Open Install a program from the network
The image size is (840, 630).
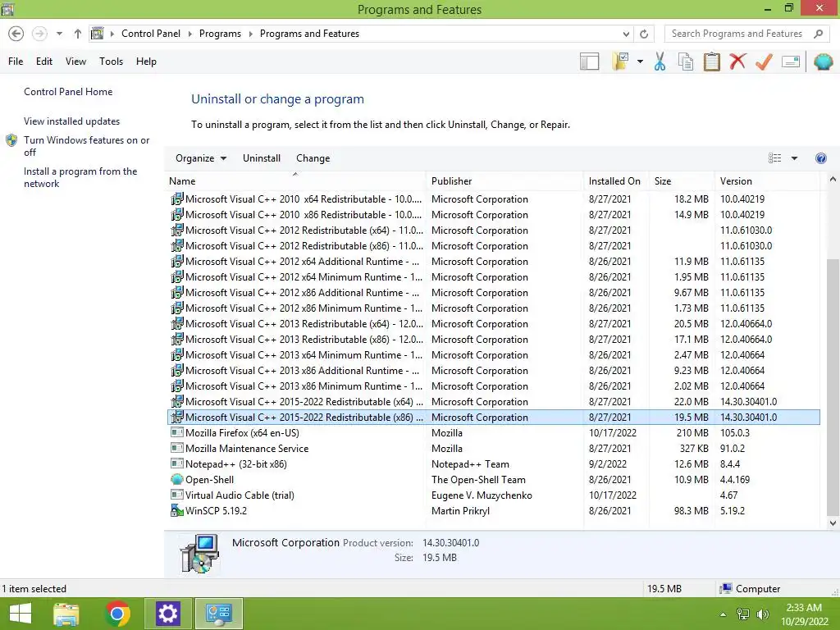[x=80, y=177]
